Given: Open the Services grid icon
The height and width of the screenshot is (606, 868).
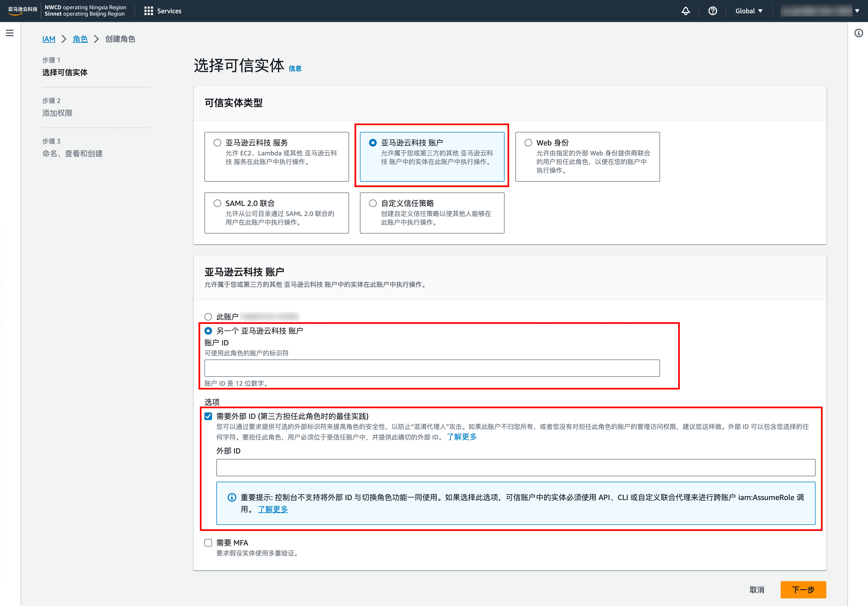Looking at the screenshot, I should tap(148, 11).
